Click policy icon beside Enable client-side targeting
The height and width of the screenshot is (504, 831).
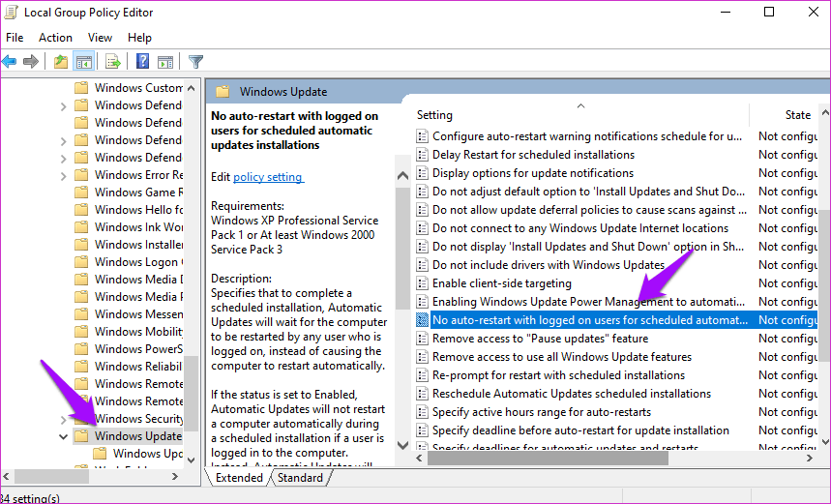tap(422, 283)
